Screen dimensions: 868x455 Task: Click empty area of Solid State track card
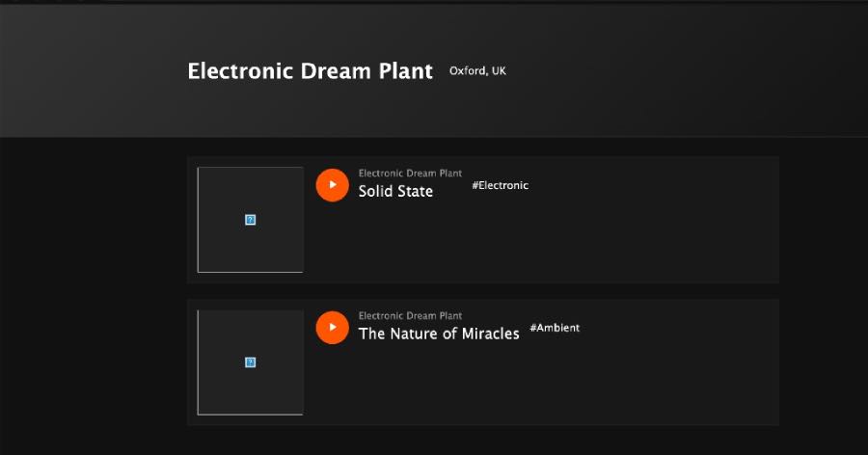point(579,241)
